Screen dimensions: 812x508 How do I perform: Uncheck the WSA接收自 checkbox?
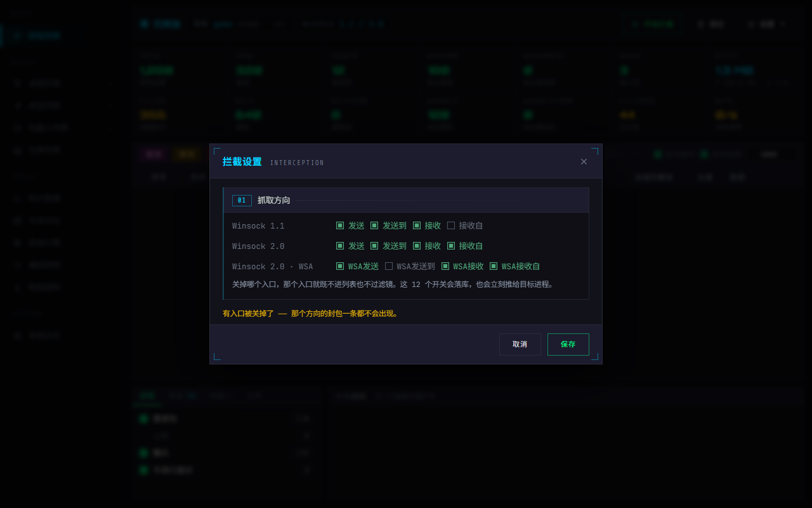[x=494, y=266]
